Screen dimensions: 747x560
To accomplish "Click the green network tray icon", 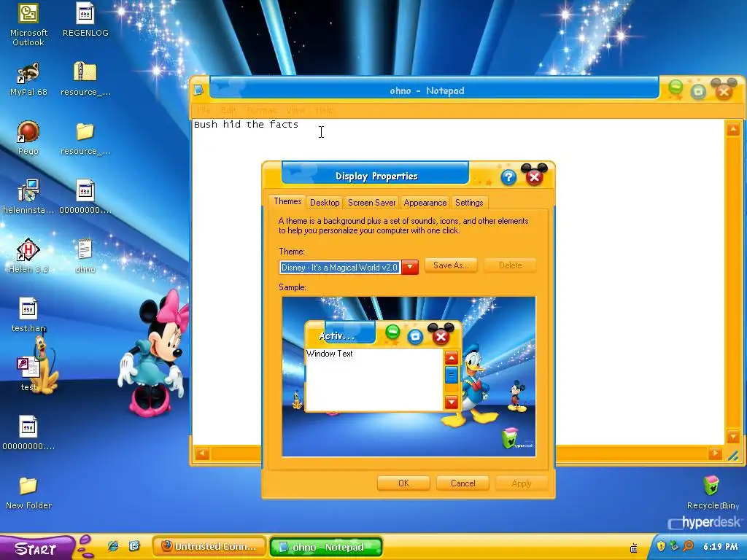I will pos(674,546).
